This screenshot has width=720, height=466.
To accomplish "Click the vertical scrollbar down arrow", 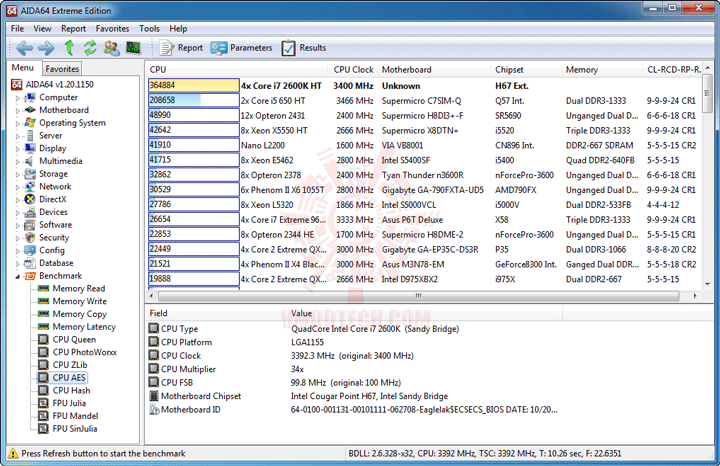I will (707, 284).
